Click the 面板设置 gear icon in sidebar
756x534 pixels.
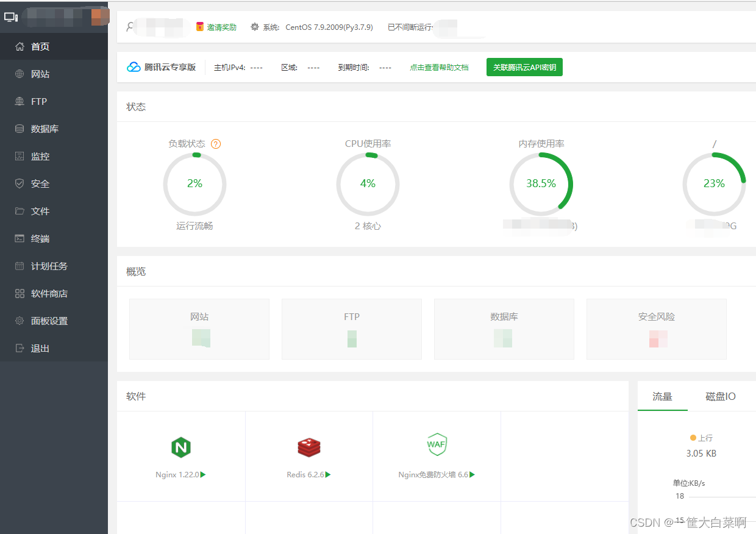pos(20,321)
